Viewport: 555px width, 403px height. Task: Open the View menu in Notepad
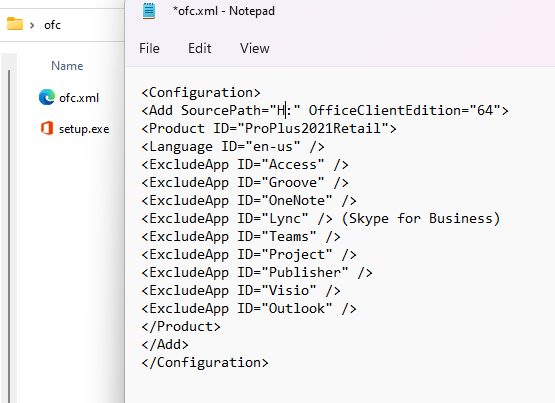(x=254, y=48)
